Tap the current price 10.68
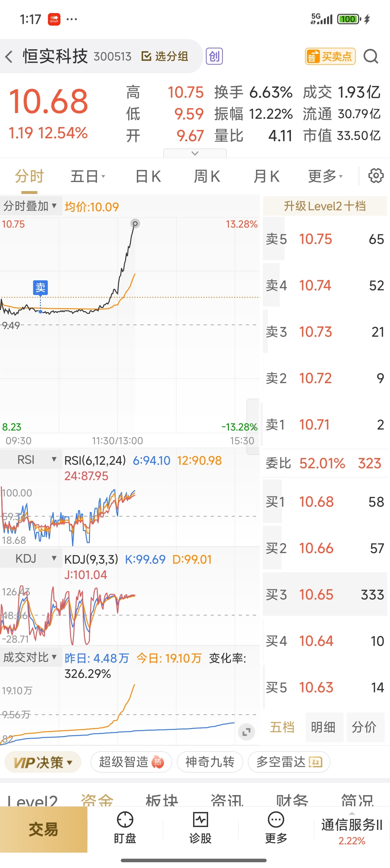Screen dimensions: 390x868 pyautogui.click(x=49, y=101)
